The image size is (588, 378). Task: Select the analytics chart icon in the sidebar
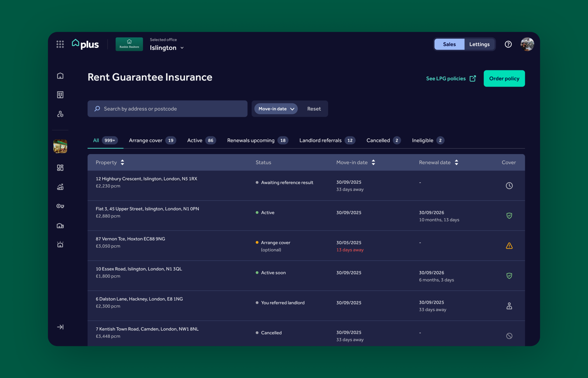(60, 187)
